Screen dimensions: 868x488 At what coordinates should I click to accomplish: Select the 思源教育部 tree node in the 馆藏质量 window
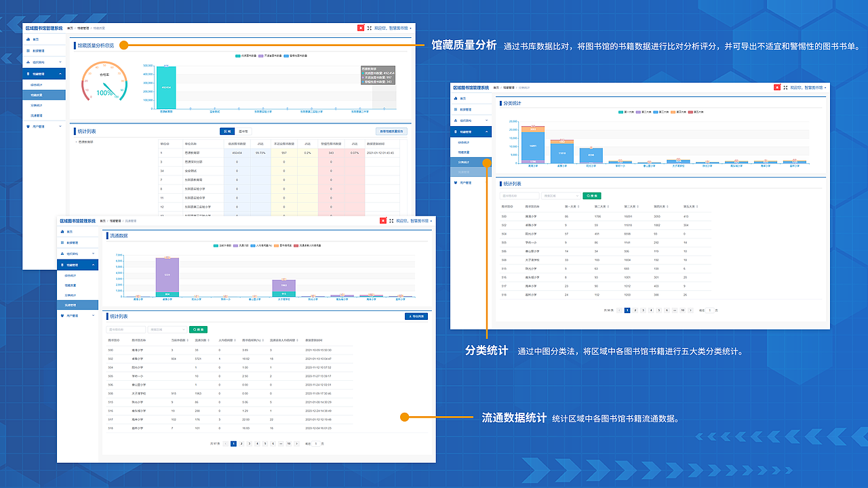[x=85, y=142]
